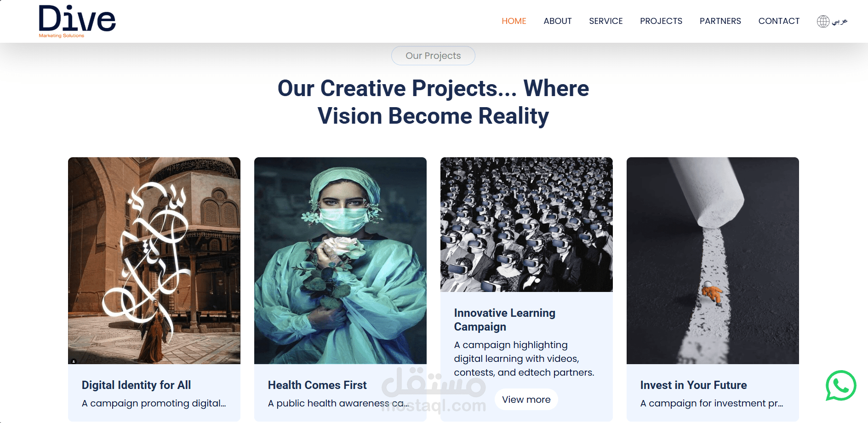Click the Our Projects pill label
The width and height of the screenshot is (868, 423).
433,56
